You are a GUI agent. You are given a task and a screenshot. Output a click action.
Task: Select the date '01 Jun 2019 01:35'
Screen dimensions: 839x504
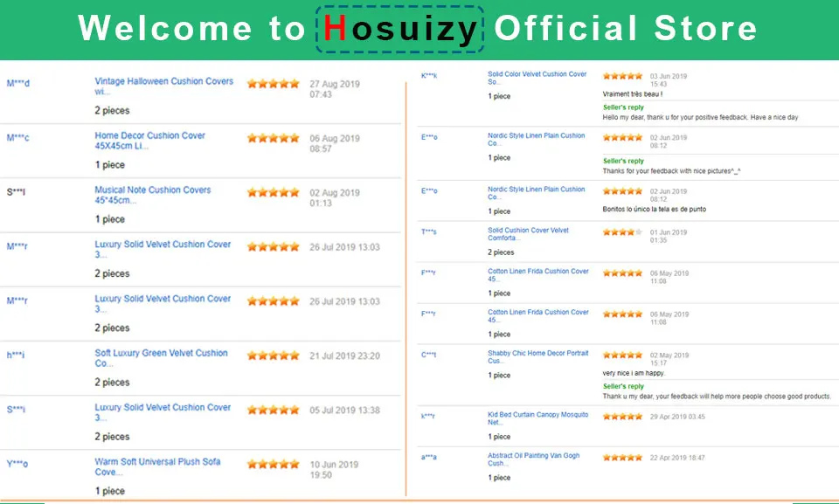[669, 236]
